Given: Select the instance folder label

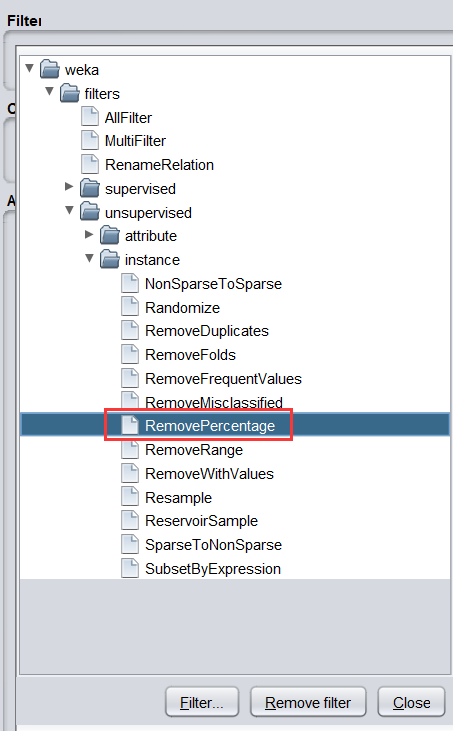Looking at the screenshot, I should [152, 260].
